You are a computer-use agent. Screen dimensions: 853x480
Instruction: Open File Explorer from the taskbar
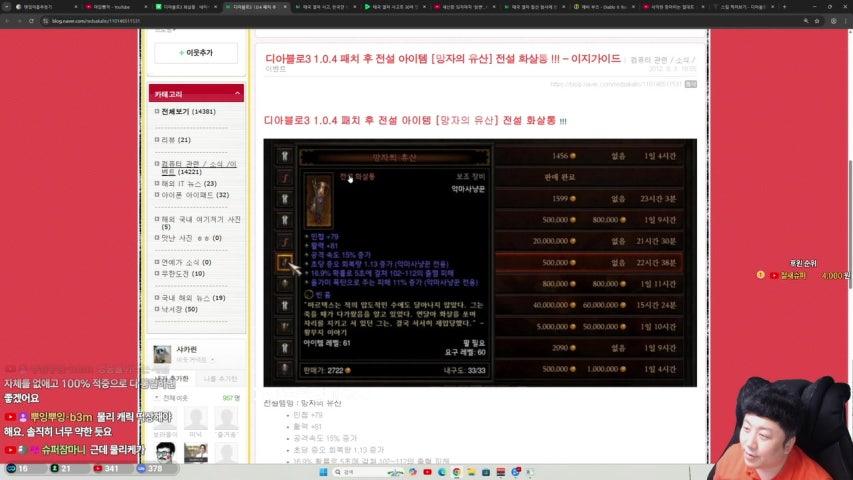(x=471, y=472)
